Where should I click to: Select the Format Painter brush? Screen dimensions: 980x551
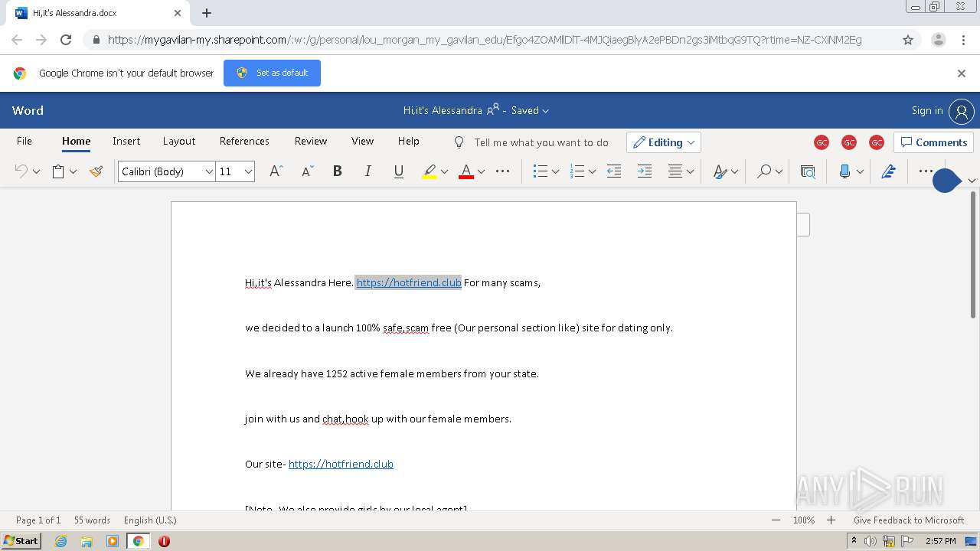[96, 171]
